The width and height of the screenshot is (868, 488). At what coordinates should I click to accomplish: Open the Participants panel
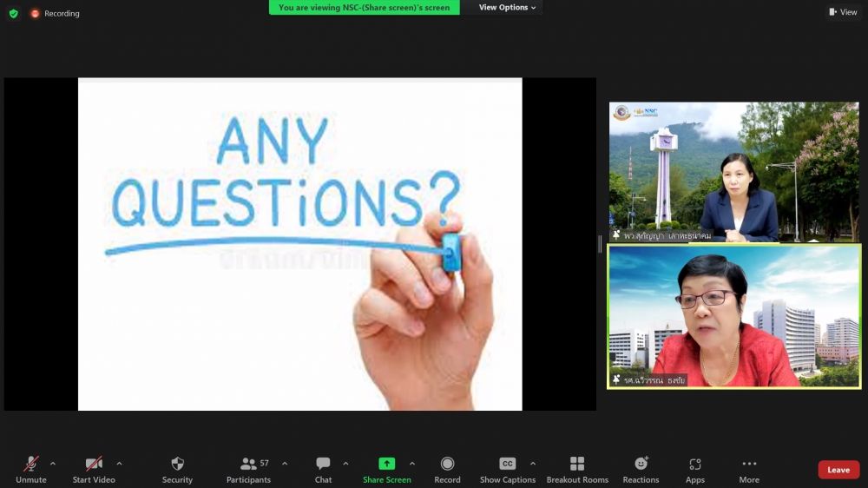click(248, 465)
